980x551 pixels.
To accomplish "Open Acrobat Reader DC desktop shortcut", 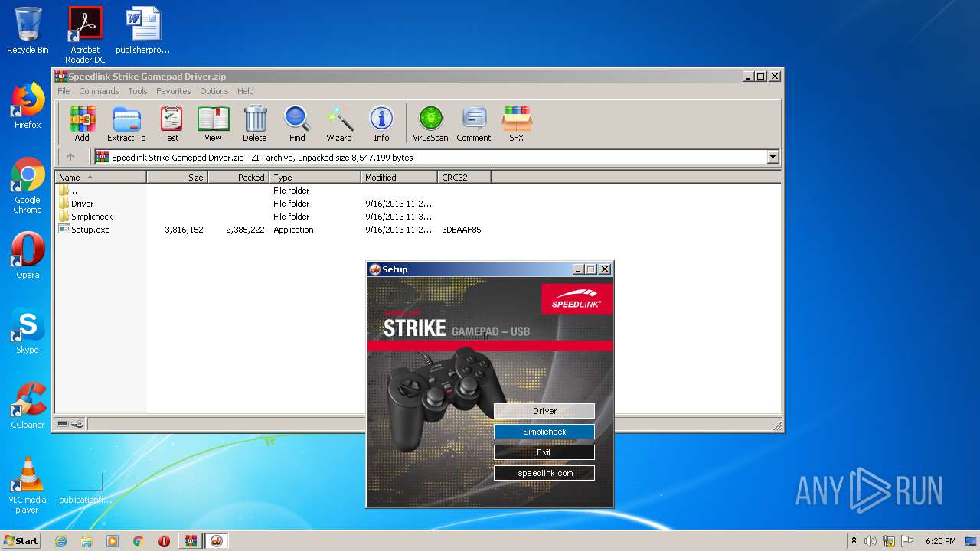I will pos(85,35).
